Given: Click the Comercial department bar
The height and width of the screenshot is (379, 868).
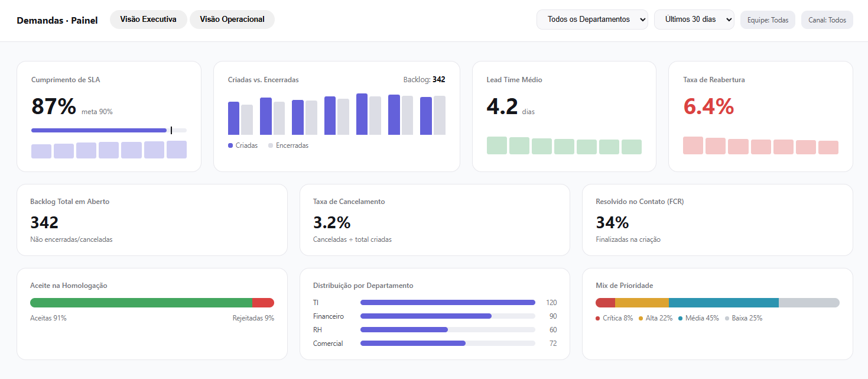Looking at the screenshot, I should point(448,343).
